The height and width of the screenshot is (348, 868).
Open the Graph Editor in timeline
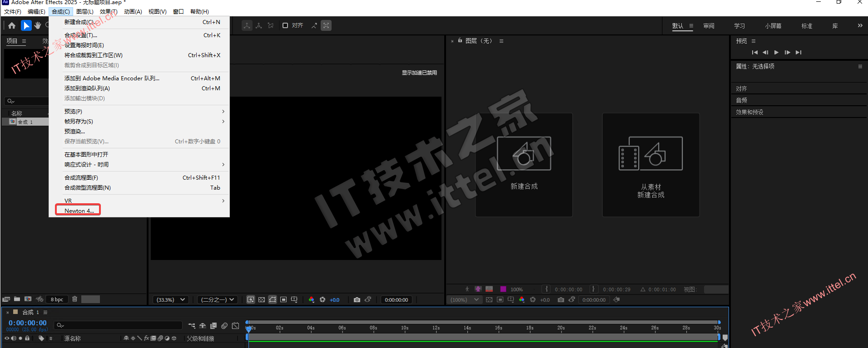click(235, 326)
